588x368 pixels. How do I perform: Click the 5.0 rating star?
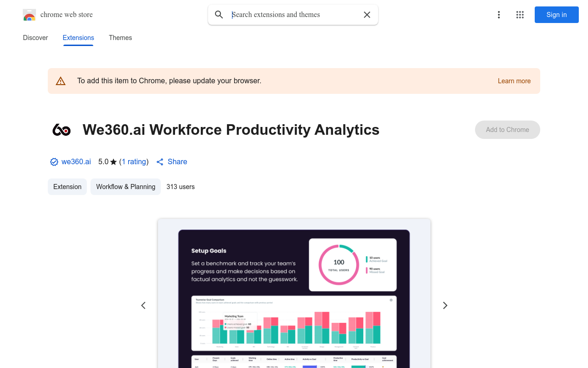click(x=113, y=162)
